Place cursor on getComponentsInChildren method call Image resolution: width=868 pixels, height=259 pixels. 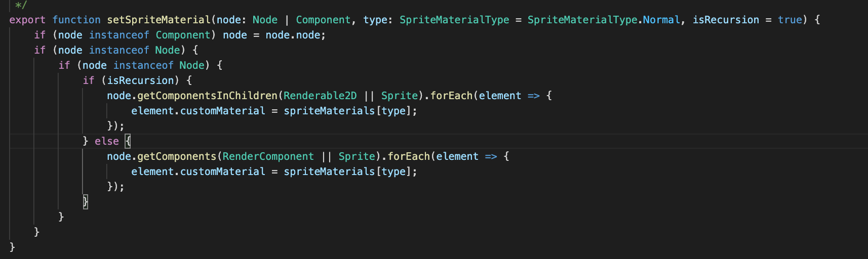(x=208, y=96)
